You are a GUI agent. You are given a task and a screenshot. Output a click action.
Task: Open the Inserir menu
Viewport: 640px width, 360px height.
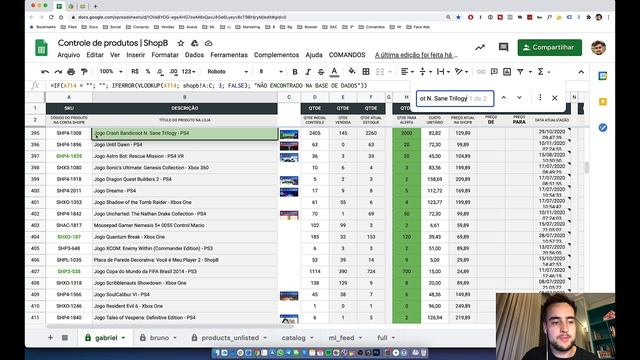pos(136,55)
